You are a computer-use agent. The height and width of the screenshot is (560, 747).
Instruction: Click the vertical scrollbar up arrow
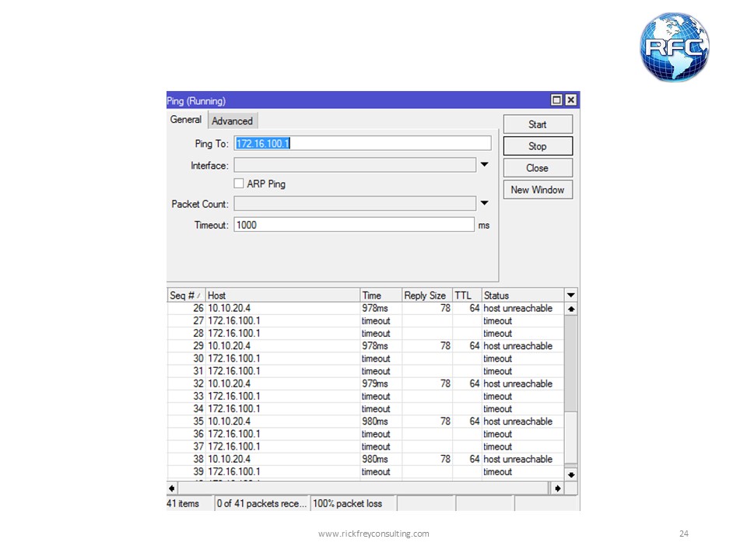tap(570, 308)
